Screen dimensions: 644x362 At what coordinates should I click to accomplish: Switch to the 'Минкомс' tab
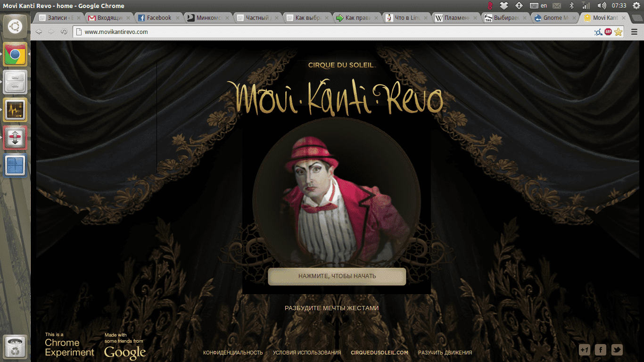[208, 18]
